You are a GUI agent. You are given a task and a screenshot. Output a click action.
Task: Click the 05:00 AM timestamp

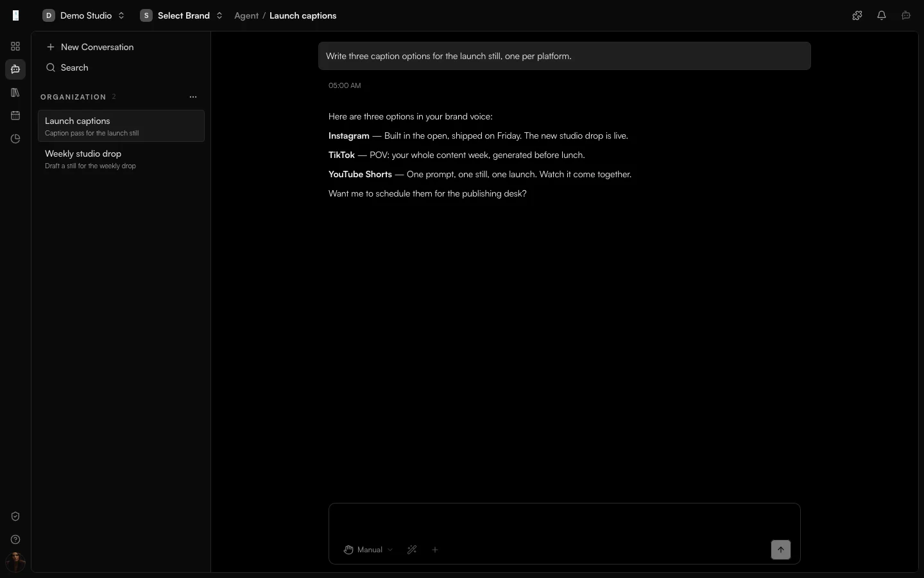[x=345, y=85]
